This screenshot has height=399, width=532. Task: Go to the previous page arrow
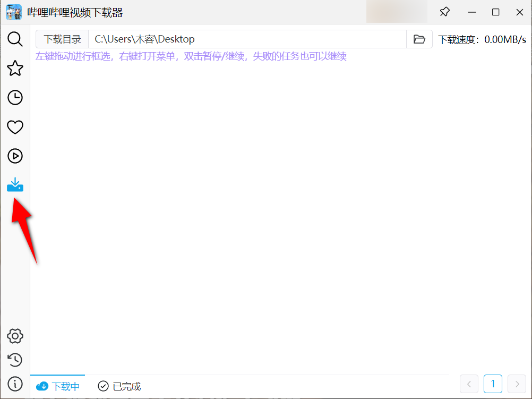(469, 384)
